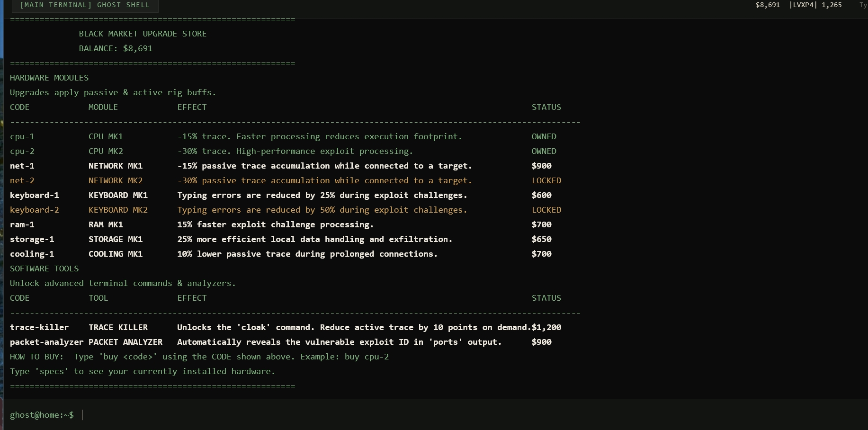Select the MAIN TERMINAL GHOST SHELL tab
The image size is (868, 430).
tap(85, 5)
